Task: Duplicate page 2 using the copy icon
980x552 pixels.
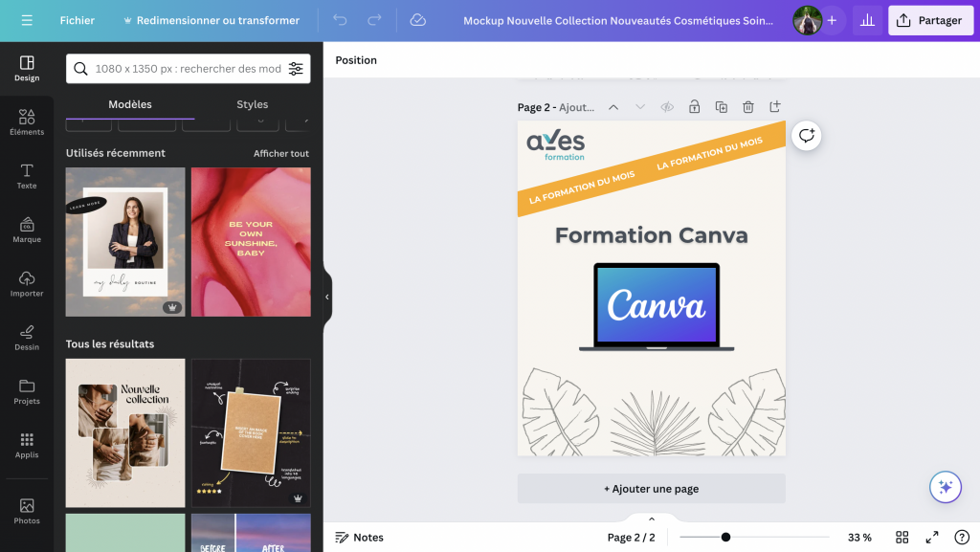Action: 721,107
